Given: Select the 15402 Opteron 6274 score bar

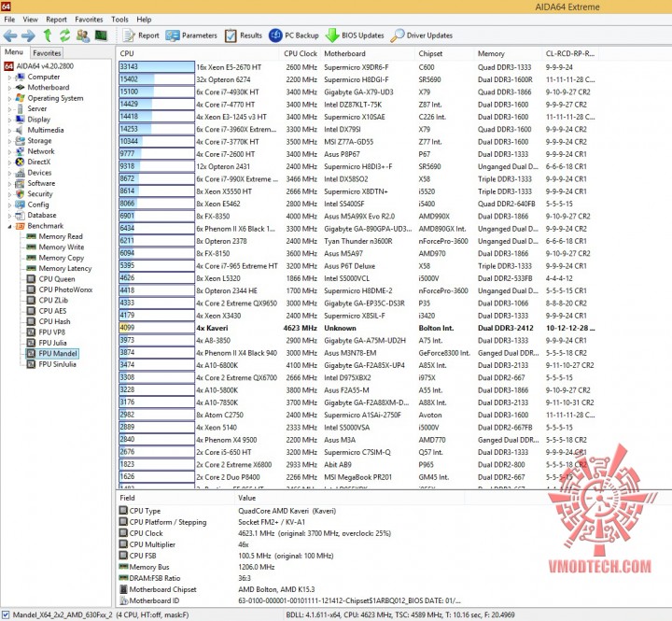Looking at the screenshot, I should [x=157, y=79].
